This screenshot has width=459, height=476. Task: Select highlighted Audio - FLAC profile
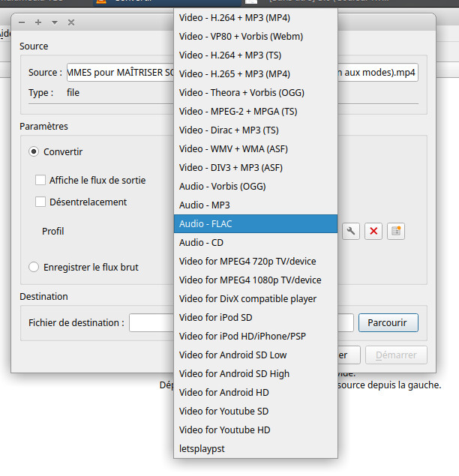click(256, 224)
